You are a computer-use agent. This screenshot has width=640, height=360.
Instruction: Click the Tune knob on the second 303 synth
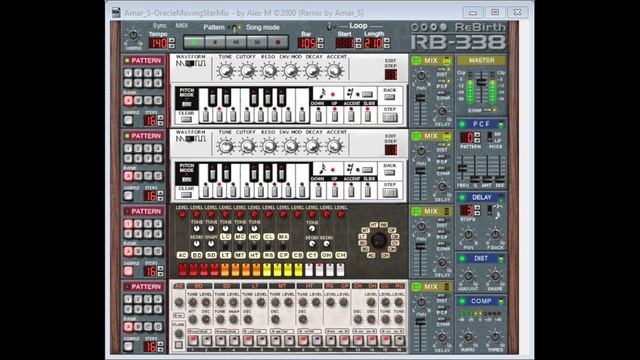point(225,146)
